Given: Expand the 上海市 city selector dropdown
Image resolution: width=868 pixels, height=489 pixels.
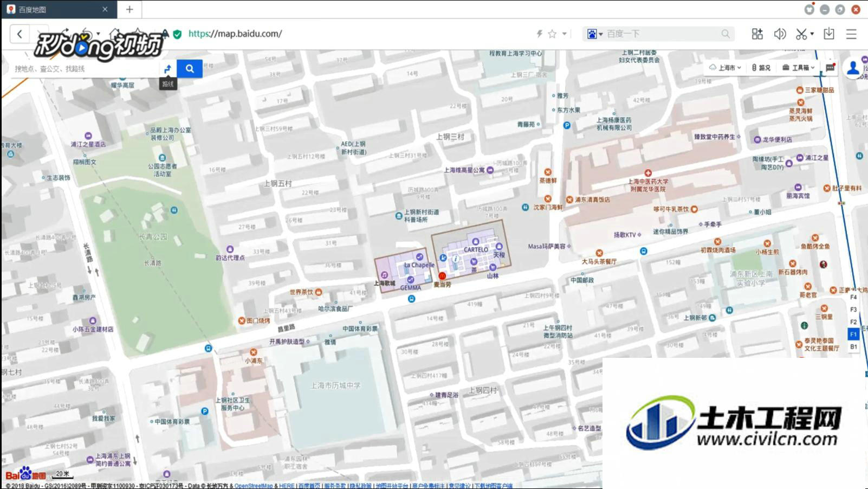Looking at the screenshot, I should (725, 68).
